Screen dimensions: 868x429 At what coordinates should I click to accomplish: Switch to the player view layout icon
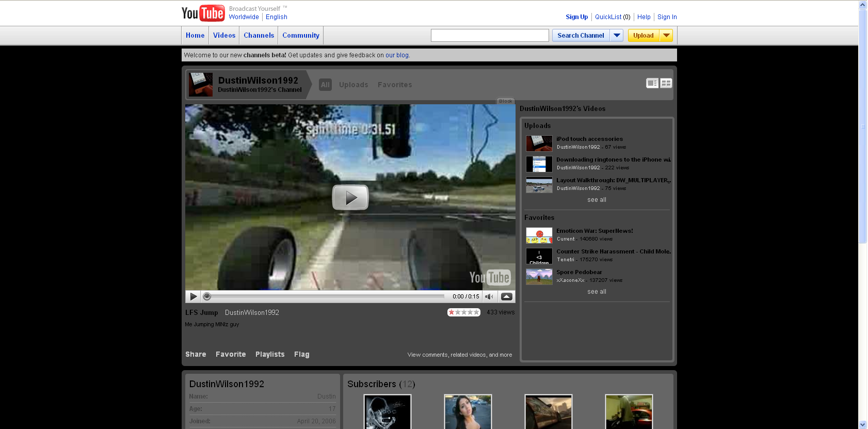point(652,83)
